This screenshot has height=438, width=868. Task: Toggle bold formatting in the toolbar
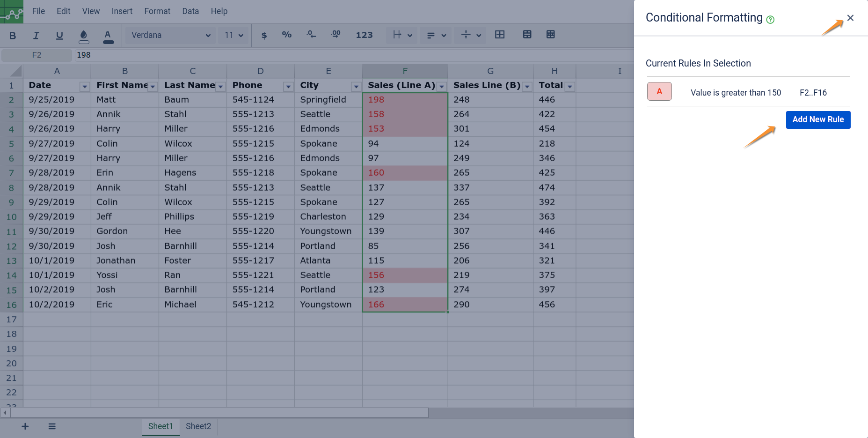point(13,36)
